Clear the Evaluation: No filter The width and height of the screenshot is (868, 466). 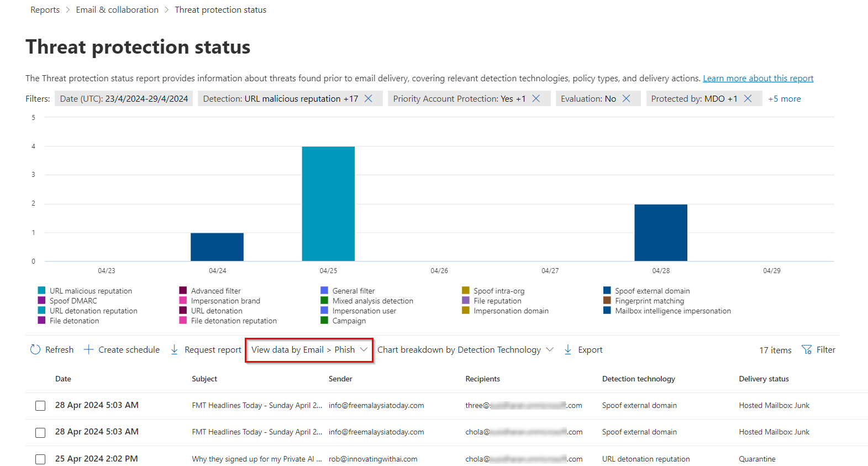(x=626, y=98)
